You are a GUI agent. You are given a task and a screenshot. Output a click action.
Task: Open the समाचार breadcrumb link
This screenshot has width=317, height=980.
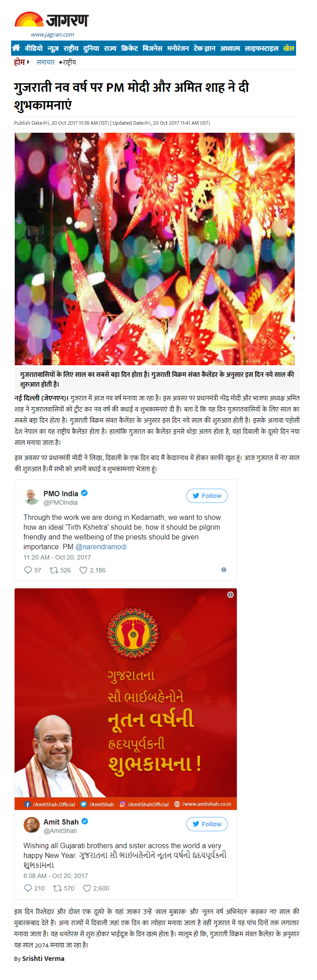click(x=45, y=62)
